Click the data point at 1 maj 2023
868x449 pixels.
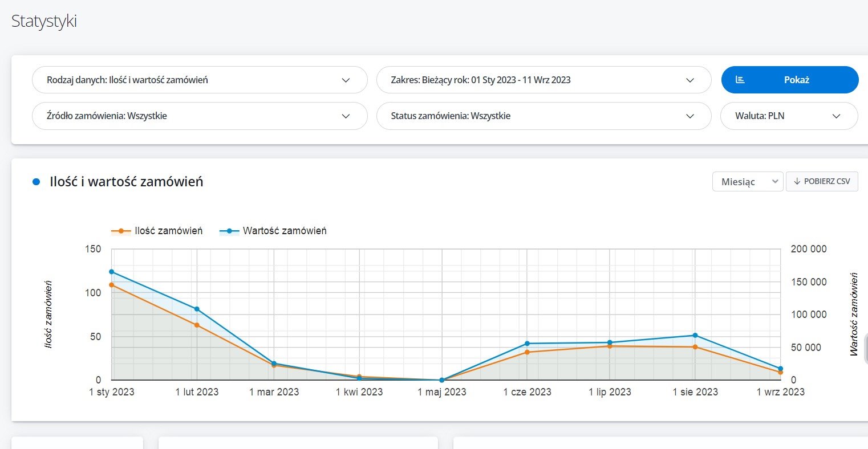[441, 380]
